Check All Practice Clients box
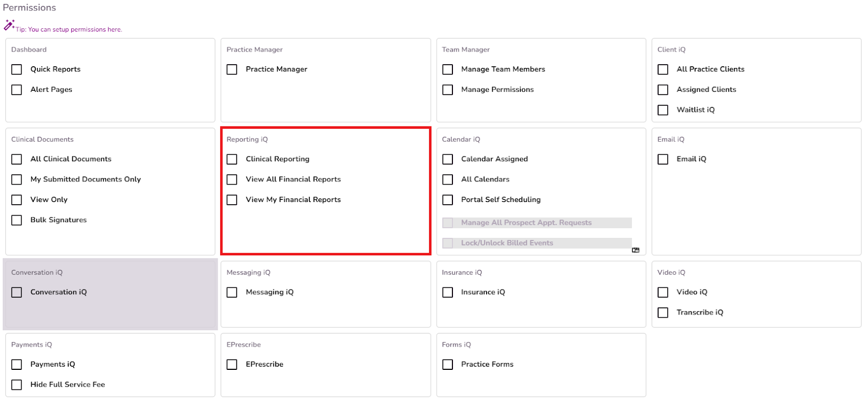868x403 pixels. point(663,70)
